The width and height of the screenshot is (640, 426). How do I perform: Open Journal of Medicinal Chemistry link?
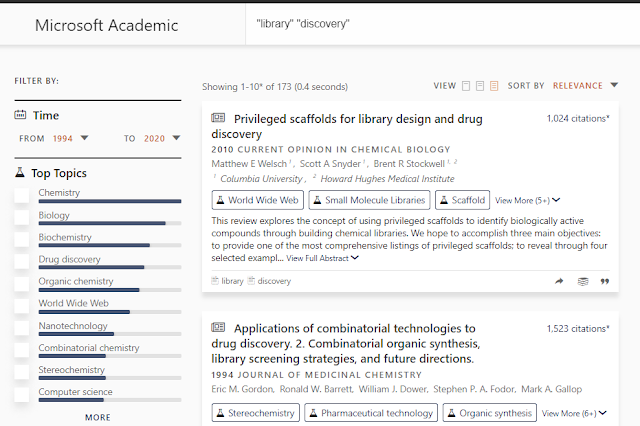click(x=329, y=375)
